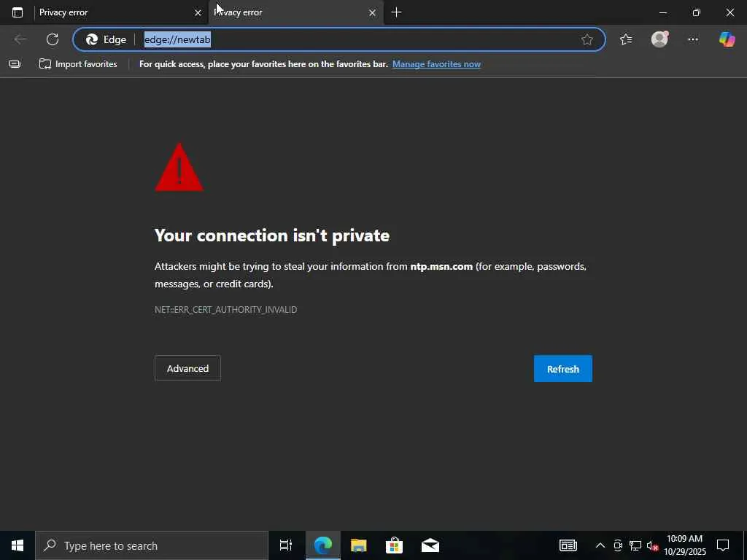747x560 pixels.
Task: Close the first Privacy error tab
Action: (x=198, y=13)
